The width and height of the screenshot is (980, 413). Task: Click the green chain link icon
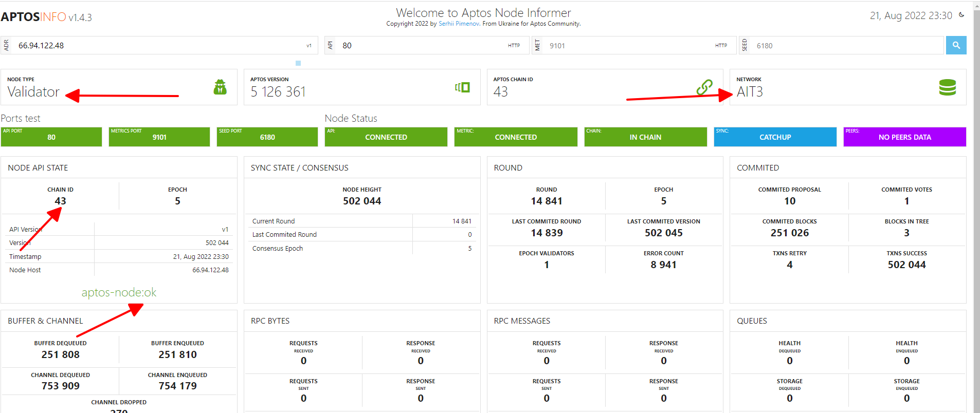pyautogui.click(x=704, y=87)
